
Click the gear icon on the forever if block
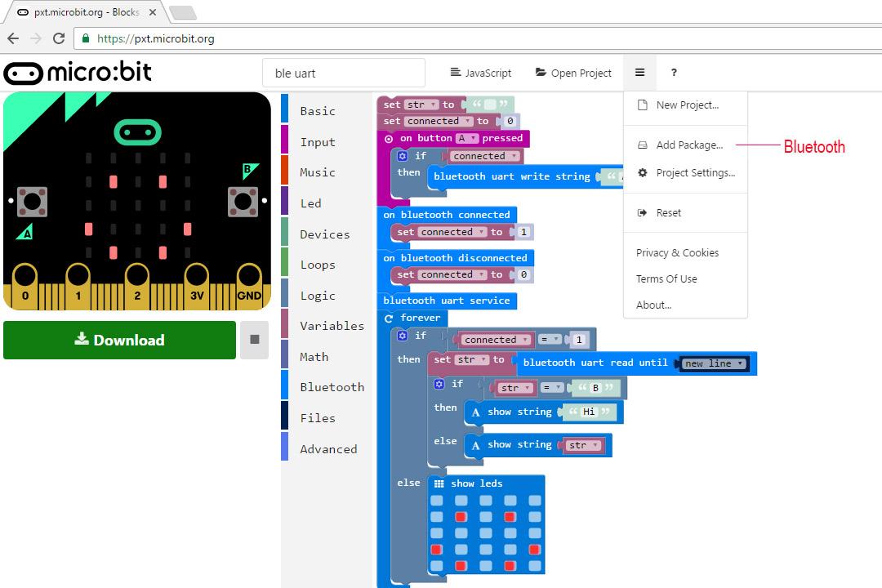402,336
